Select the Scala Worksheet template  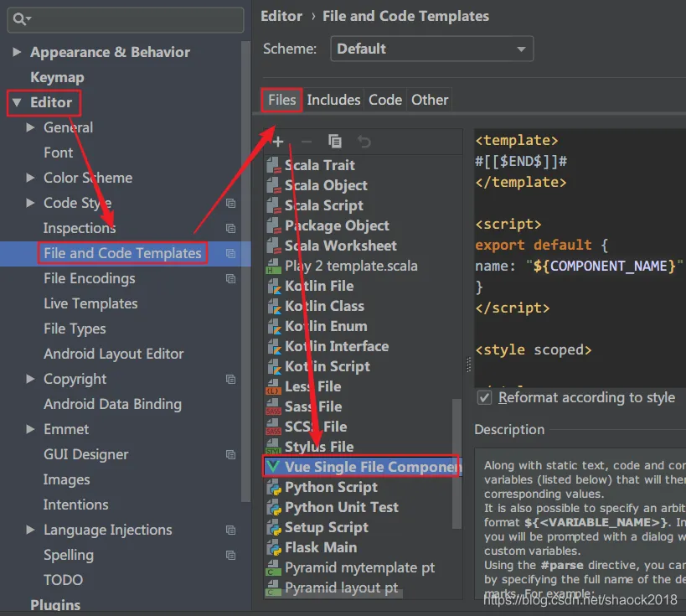tap(340, 246)
